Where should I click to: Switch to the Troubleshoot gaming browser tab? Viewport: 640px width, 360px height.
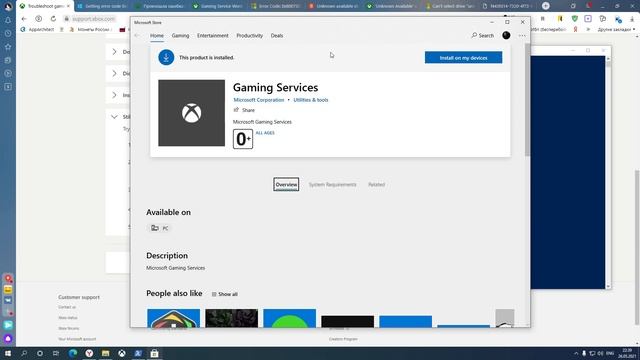(x=44, y=6)
